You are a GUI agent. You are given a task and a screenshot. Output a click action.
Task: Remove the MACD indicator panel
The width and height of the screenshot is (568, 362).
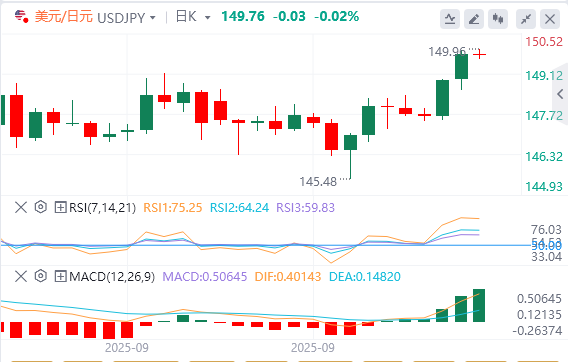(x=21, y=276)
